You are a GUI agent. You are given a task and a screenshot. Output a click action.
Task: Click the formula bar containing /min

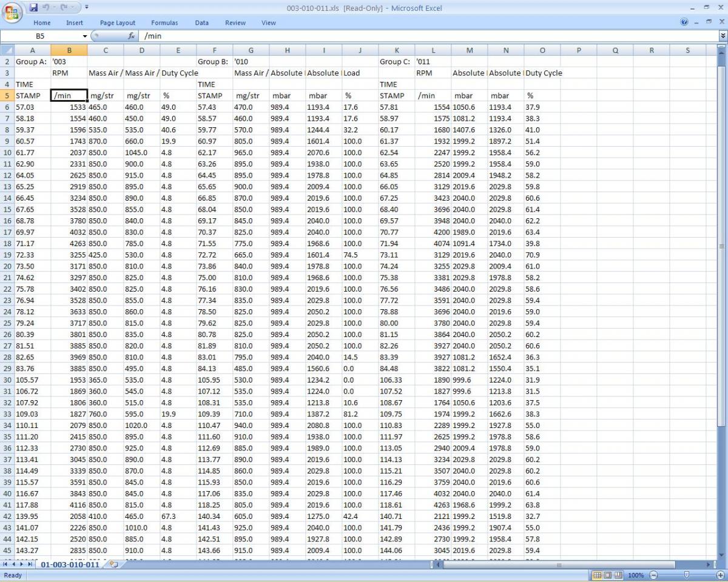(428, 36)
